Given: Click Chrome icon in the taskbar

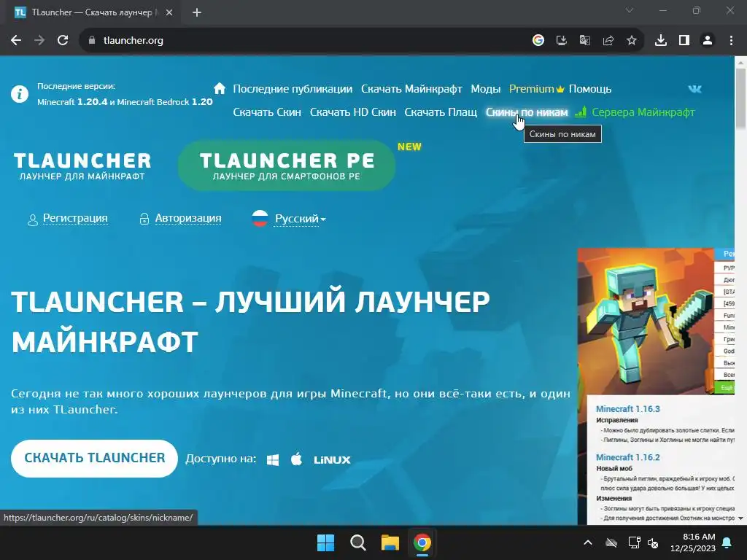Looking at the screenshot, I should pyautogui.click(x=422, y=542).
